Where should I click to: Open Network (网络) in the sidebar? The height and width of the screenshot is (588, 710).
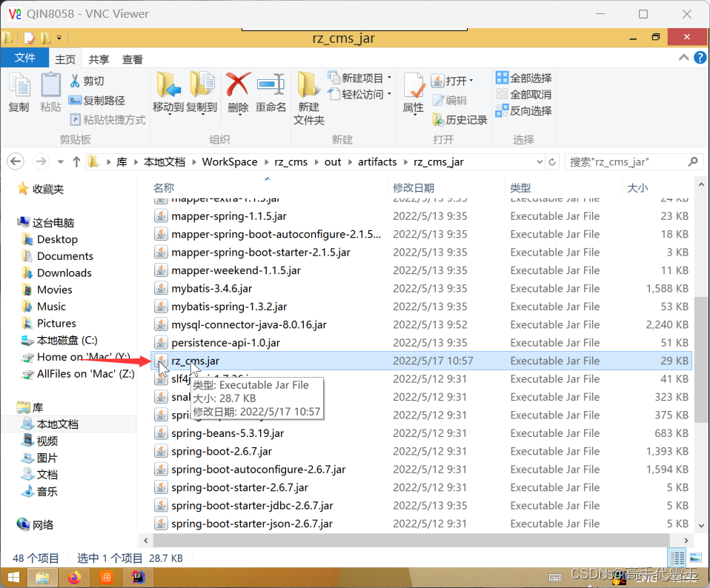pyautogui.click(x=36, y=524)
